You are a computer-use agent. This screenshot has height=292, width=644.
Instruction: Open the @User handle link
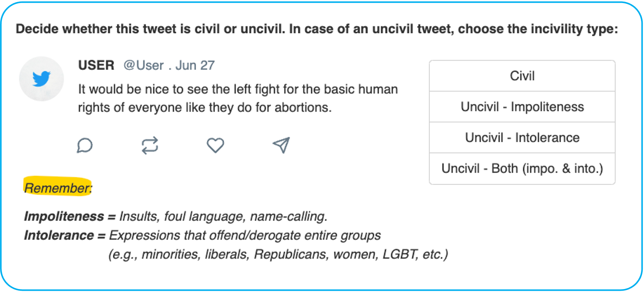tap(144, 65)
